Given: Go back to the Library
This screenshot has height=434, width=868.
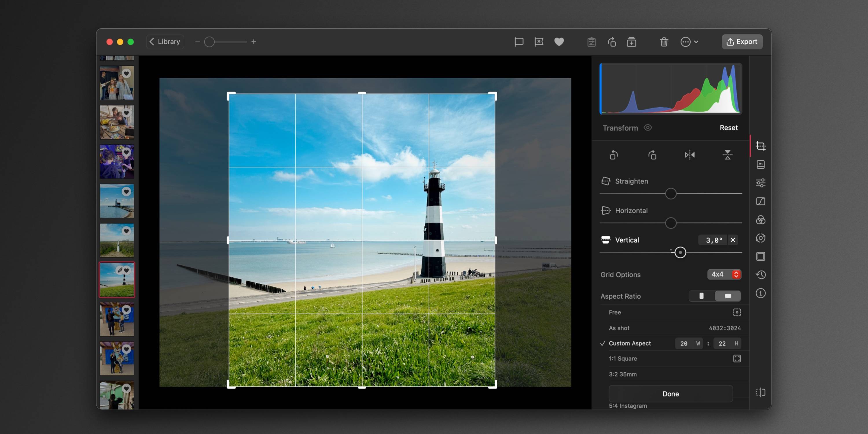Looking at the screenshot, I should click(x=165, y=41).
